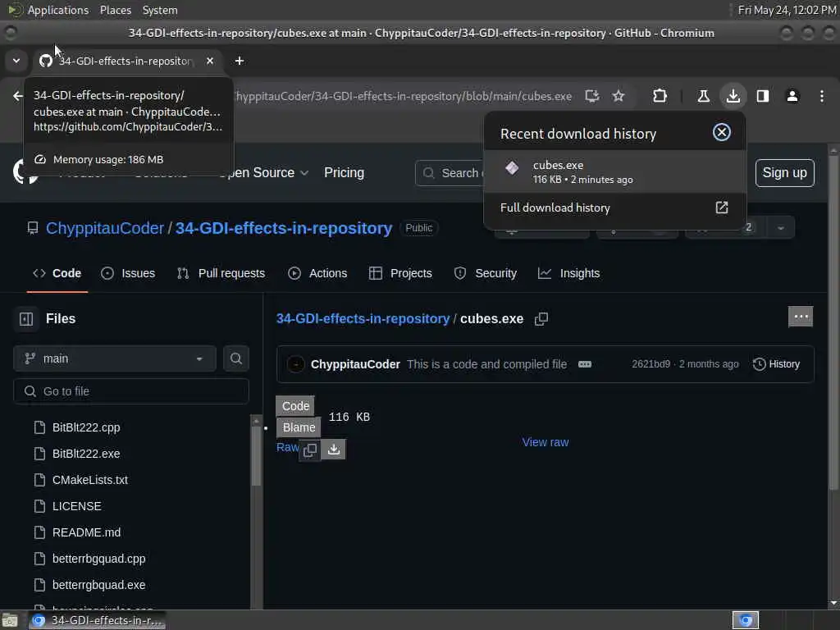This screenshot has width=840, height=630.
Task: Close the recent download history popup
Action: [x=722, y=132]
